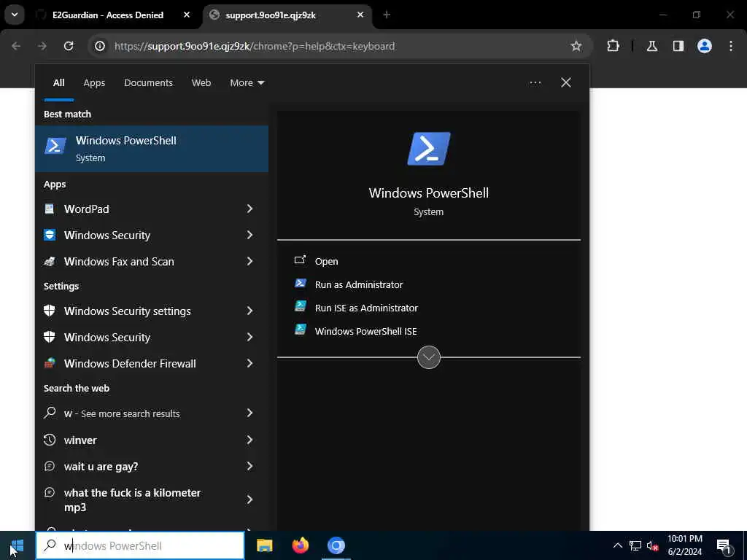Switch to the Web search tab
The height and width of the screenshot is (560, 747).
201,83
